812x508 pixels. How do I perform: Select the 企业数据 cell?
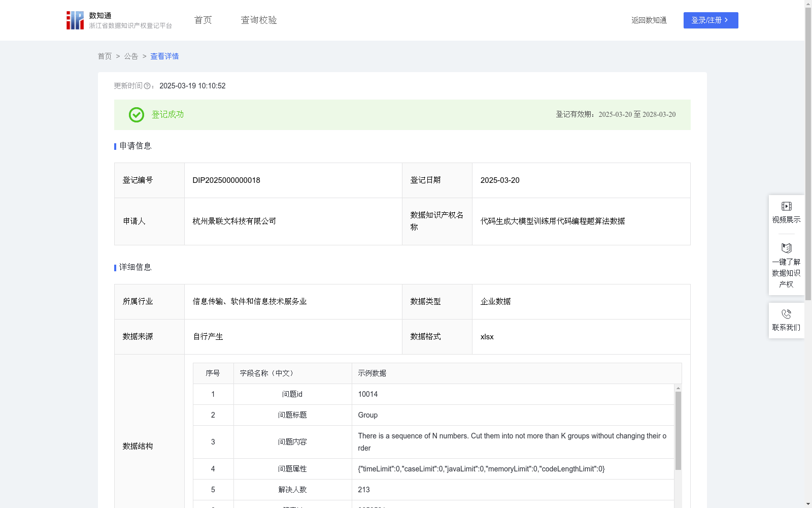581,302
